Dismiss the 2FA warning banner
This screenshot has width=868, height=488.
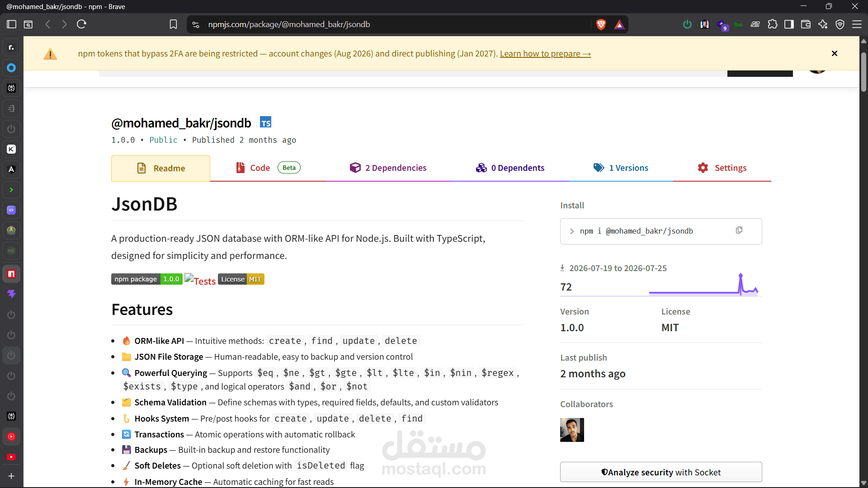point(835,53)
